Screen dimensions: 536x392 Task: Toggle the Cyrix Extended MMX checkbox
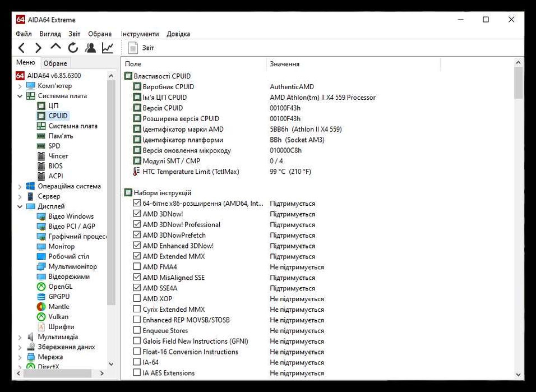[137, 309]
